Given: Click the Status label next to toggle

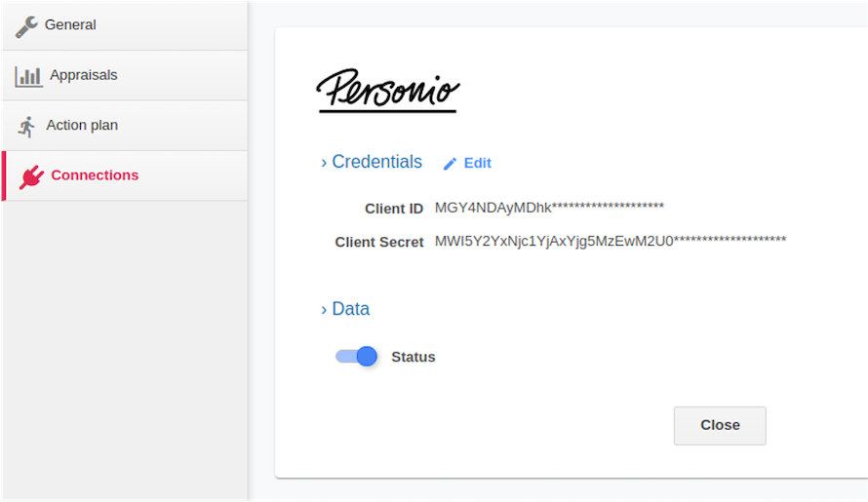Looking at the screenshot, I should pos(413,357).
